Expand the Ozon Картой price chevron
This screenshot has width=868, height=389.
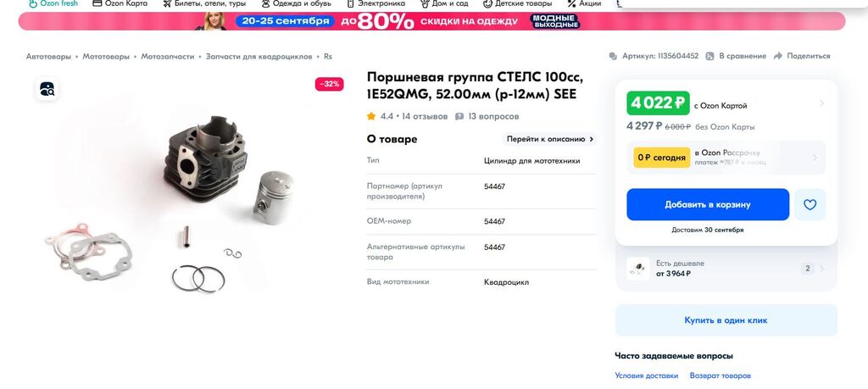821,103
